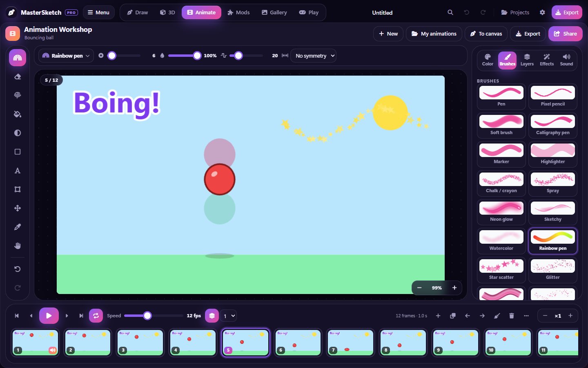
Task: Toggle onion skin layers button
Action: (x=212, y=316)
